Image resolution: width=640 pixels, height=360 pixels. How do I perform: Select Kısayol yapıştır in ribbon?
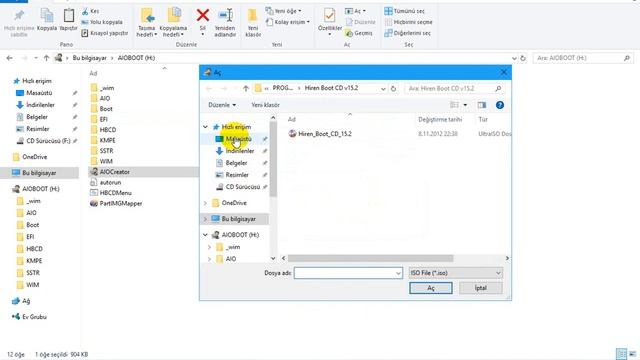click(x=105, y=33)
